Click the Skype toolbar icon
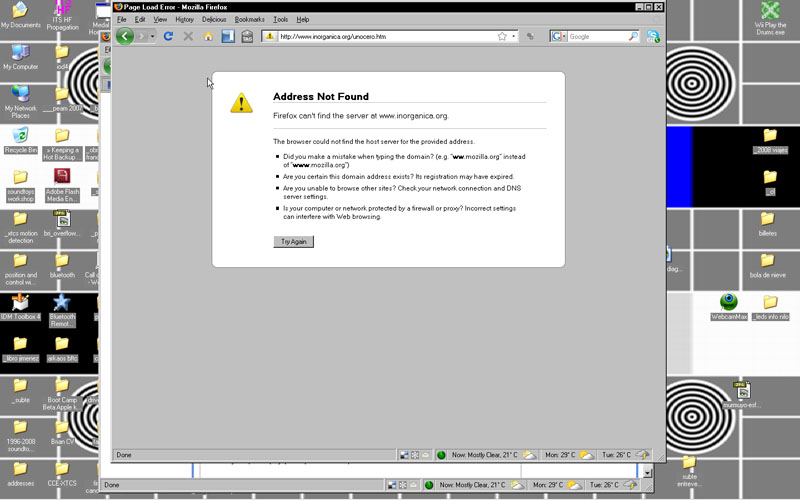Viewport: 800px width, 500px height. point(653,36)
